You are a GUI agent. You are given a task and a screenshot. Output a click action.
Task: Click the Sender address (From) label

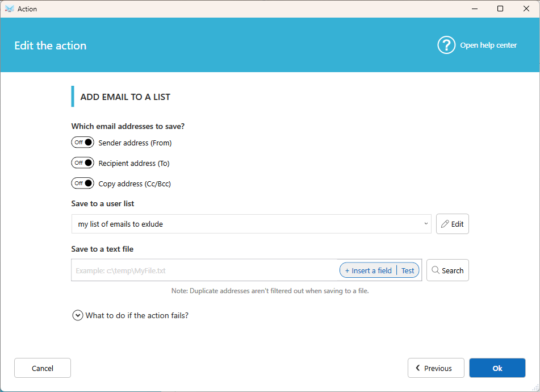coord(135,143)
